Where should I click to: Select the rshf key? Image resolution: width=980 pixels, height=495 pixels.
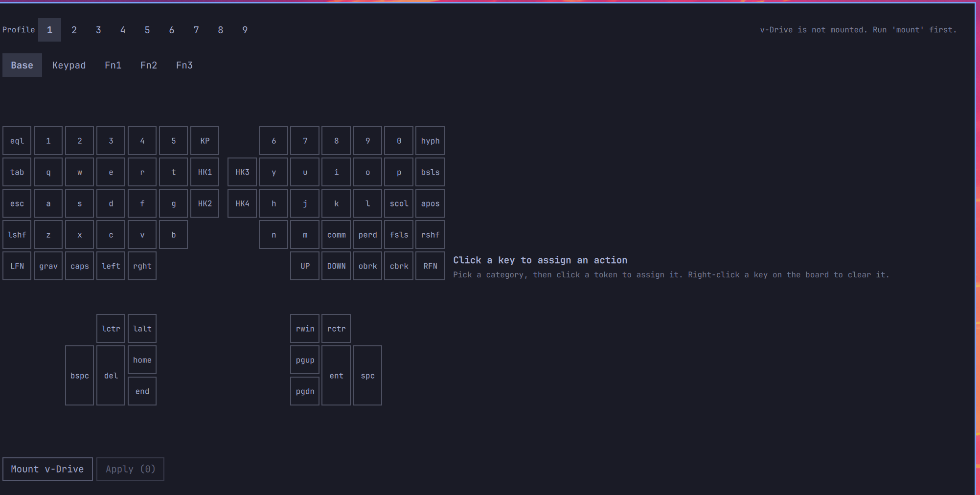click(x=430, y=235)
